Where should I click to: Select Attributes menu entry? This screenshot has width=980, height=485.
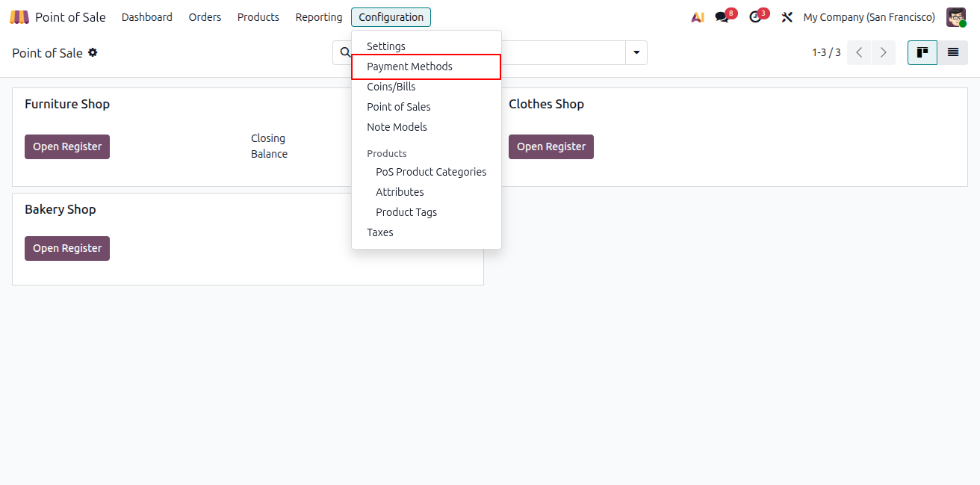coord(427,192)
